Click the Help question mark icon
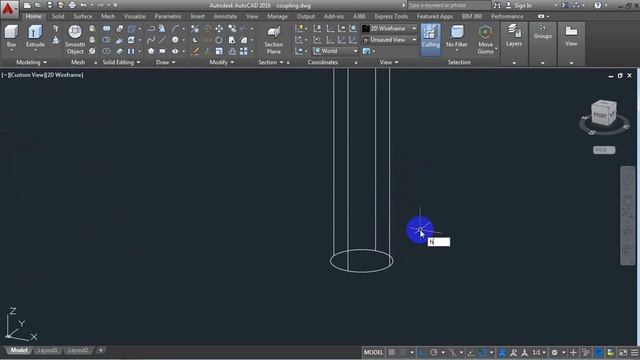The image size is (640, 360). 598,5
